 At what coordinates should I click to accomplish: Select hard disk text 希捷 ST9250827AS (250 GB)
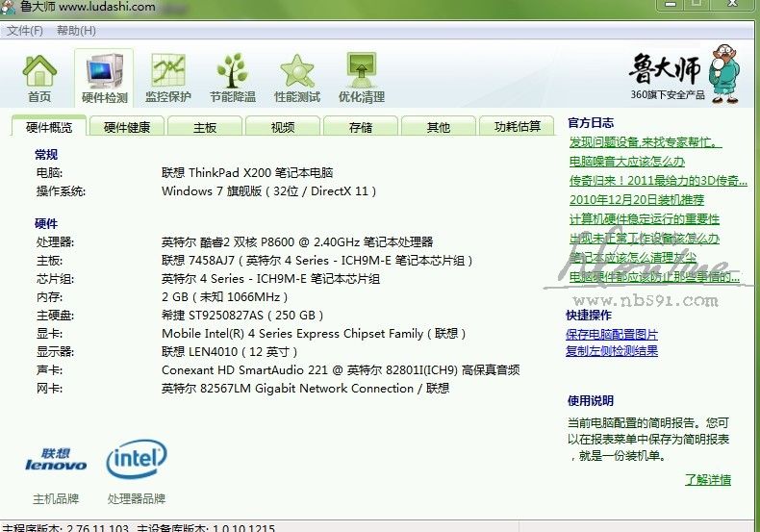[242, 316]
